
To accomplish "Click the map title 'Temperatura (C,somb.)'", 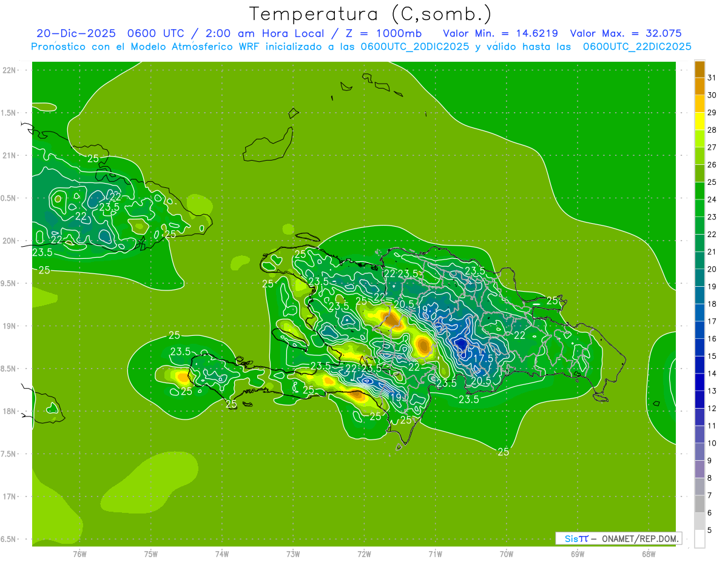I will point(371,14).
